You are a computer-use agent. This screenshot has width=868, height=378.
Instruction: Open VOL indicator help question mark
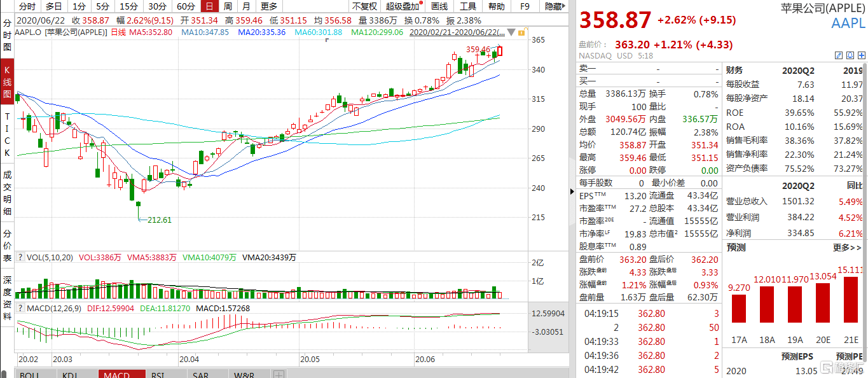point(20,257)
